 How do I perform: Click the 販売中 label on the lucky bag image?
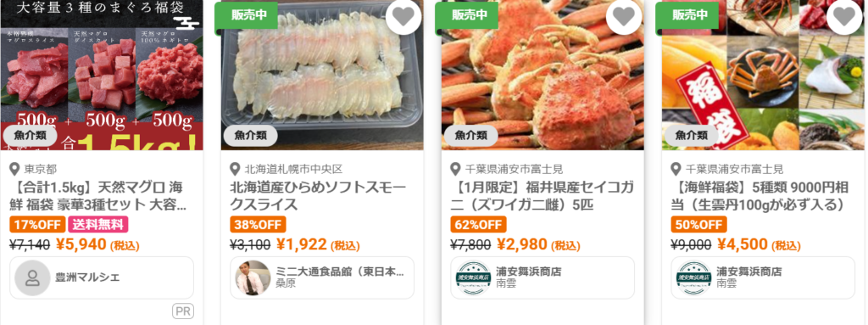[x=689, y=15]
